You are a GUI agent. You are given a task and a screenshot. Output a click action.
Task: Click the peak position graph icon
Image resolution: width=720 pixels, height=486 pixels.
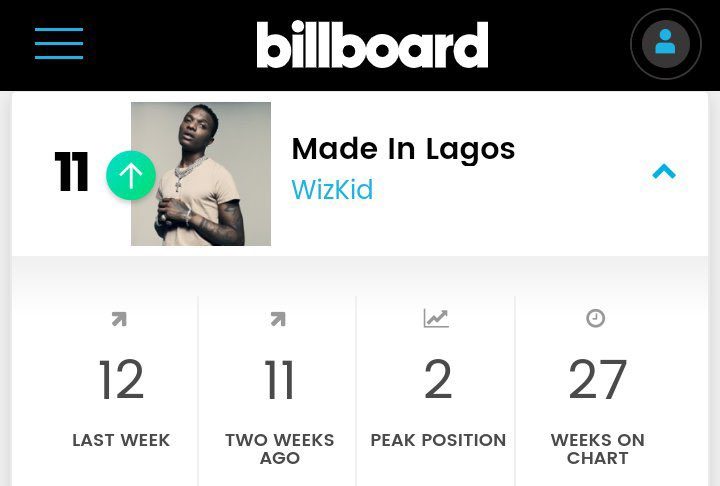coord(436,319)
